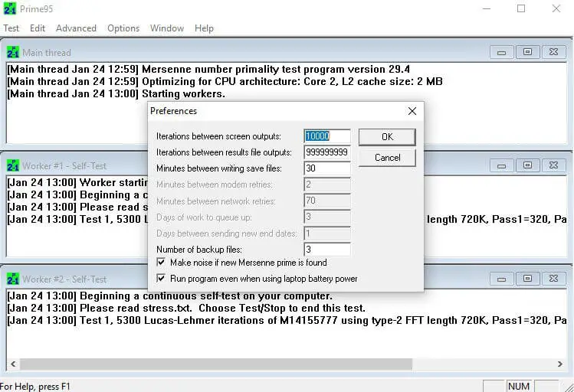Close the Worker #1 child window
Image resolution: width=574 pixels, height=392 pixels.
click(x=553, y=165)
